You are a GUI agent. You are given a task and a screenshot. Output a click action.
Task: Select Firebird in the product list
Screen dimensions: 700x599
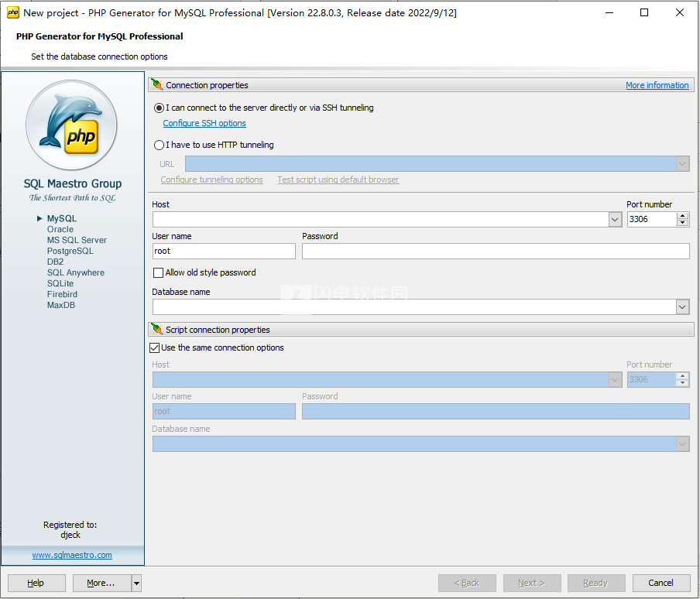coord(62,294)
